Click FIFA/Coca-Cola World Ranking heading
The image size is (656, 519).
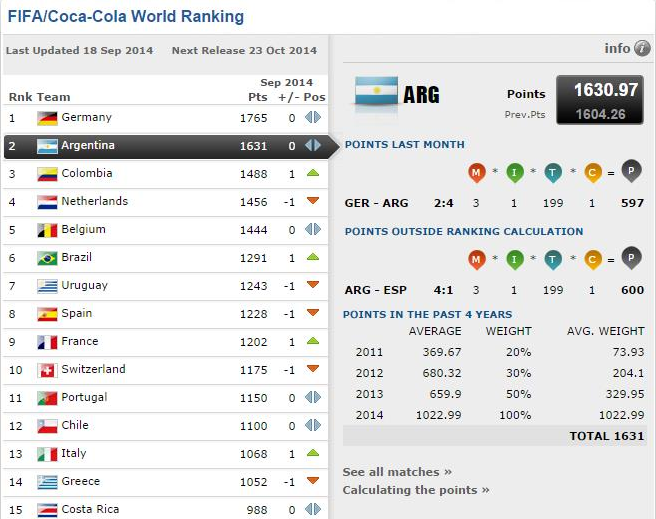126,17
